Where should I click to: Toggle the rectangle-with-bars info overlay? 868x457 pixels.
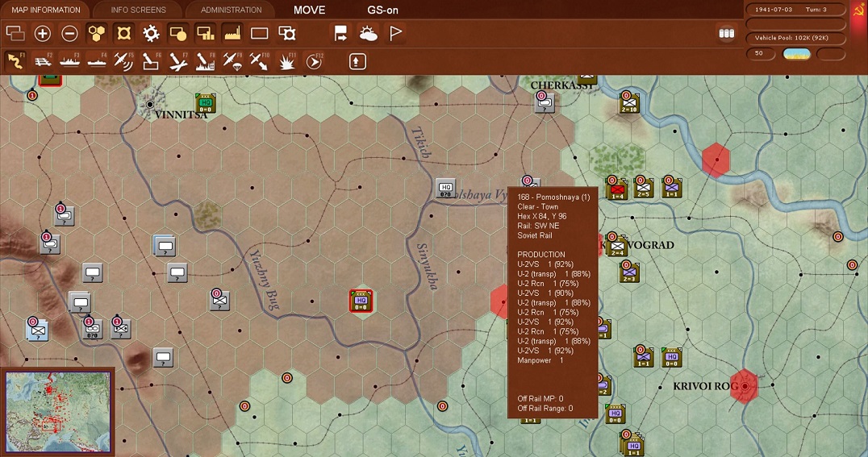[x=206, y=34]
